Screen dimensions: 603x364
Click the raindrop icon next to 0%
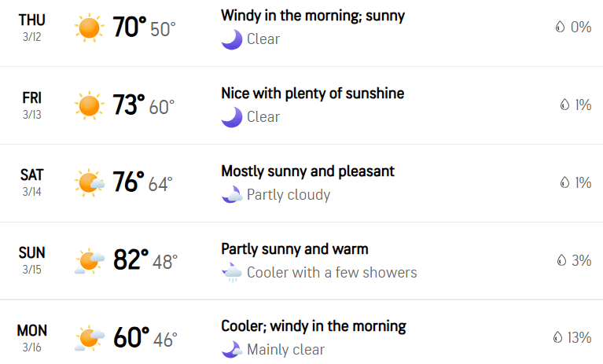click(x=560, y=27)
